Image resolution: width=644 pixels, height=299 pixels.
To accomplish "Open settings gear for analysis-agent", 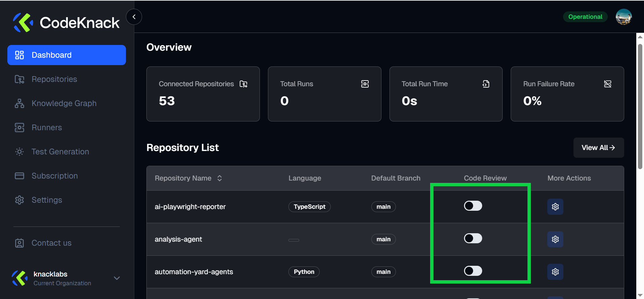I will point(555,239).
